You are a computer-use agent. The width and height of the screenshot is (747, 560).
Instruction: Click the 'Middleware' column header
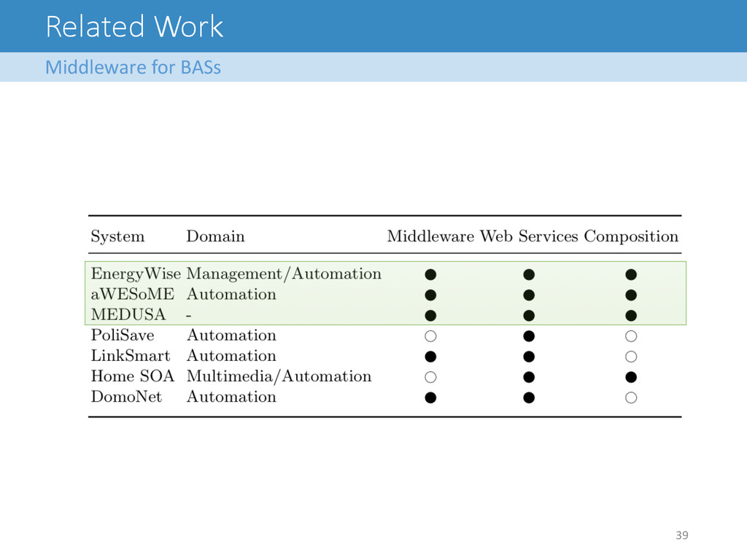tap(430, 236)
